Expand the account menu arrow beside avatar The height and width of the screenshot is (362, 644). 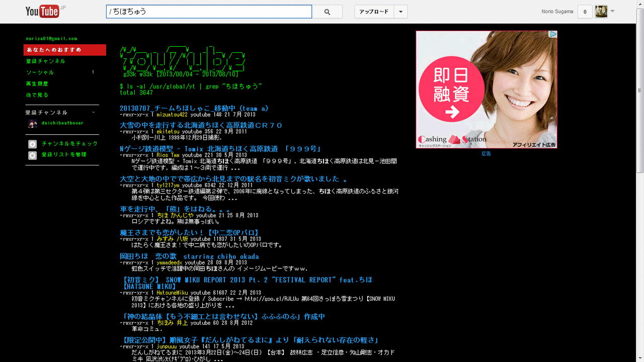click(x=613, y=11)
